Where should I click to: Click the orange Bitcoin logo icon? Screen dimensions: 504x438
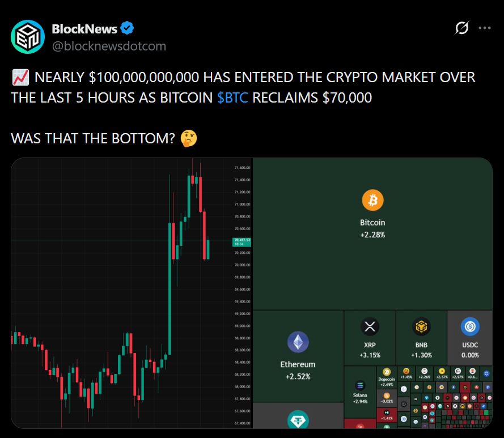tap(372, 200)
